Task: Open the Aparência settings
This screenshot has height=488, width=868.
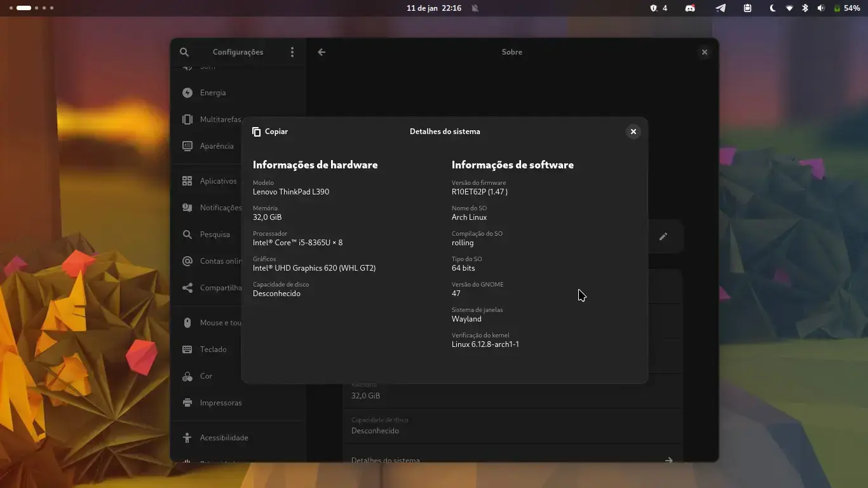Action: [238, 146]
